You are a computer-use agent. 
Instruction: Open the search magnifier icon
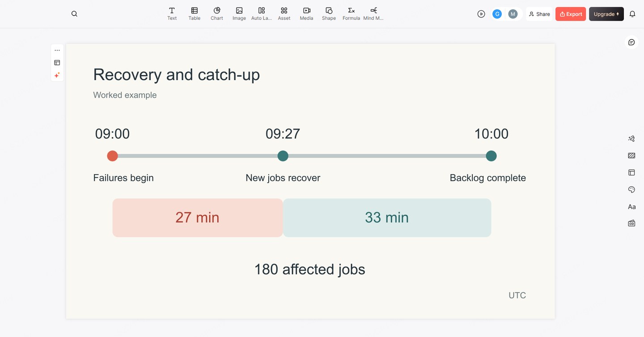74,14
